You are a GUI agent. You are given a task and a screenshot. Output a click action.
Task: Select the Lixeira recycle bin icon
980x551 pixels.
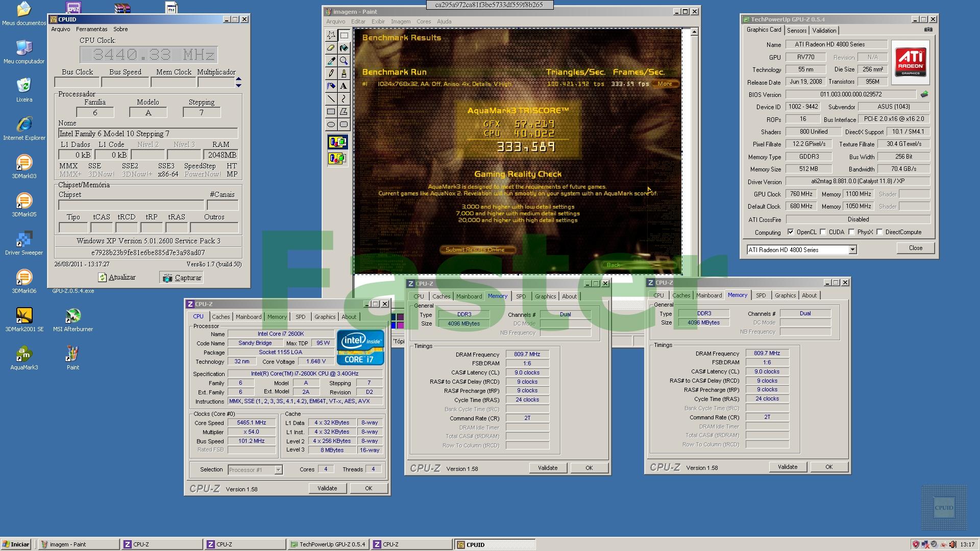coord(24,90)
